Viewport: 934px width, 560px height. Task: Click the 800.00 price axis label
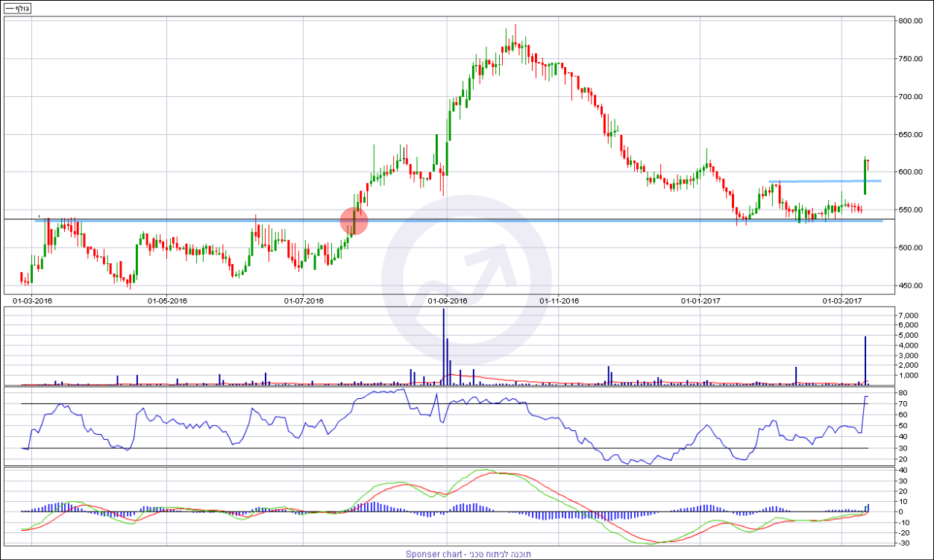click(x=911, y=21)
